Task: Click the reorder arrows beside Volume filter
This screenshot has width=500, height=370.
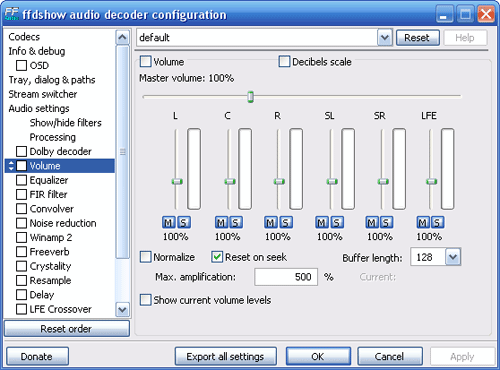Action: coord(11,166)
